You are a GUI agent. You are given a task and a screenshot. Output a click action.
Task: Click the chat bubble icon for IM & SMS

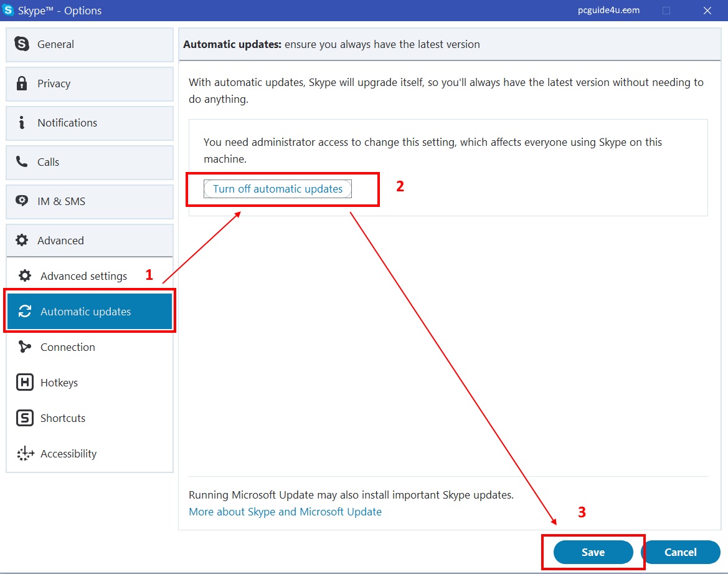click(22, 201)
